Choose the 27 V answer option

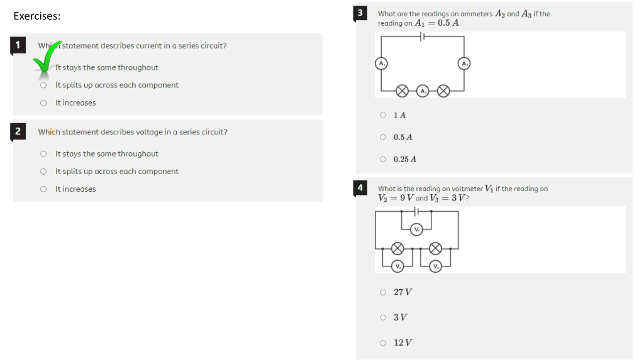tap(383, 292)
